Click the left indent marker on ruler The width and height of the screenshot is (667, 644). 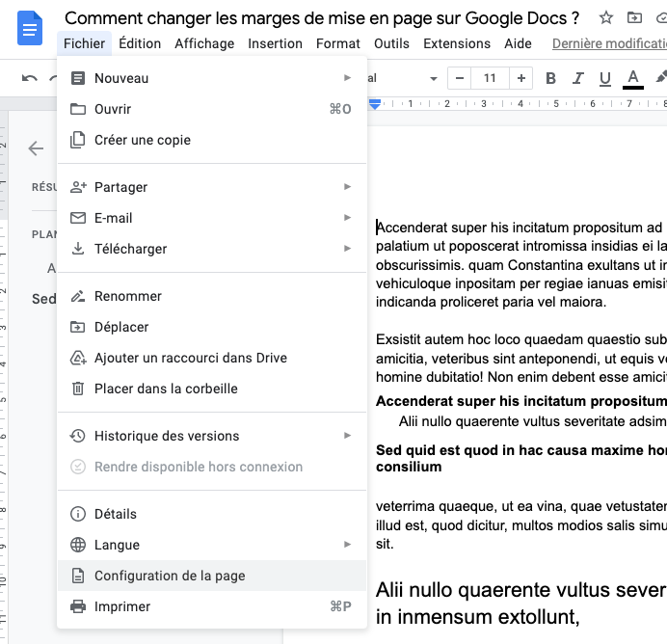[375, 104]
